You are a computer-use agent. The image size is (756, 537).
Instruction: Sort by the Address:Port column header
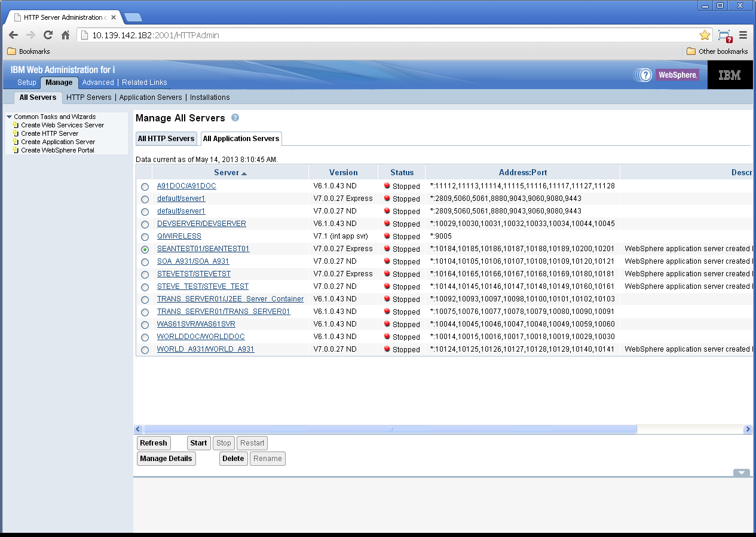(523, 172)
